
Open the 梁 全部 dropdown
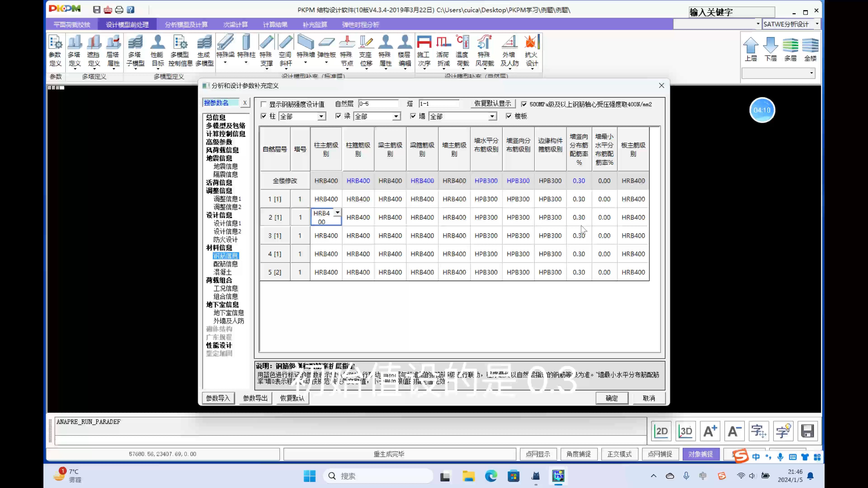coord(396,117)
